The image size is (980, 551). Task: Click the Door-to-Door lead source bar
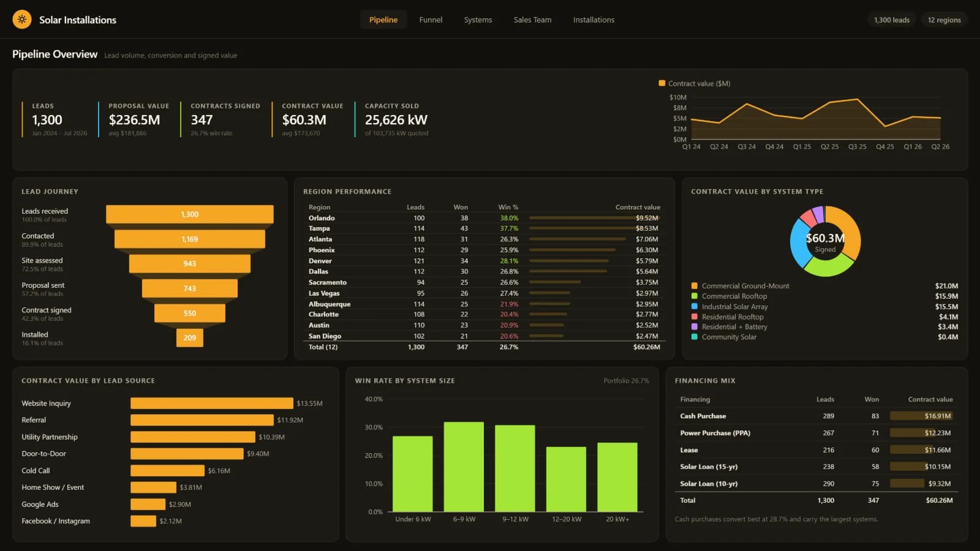pos(187,454)
